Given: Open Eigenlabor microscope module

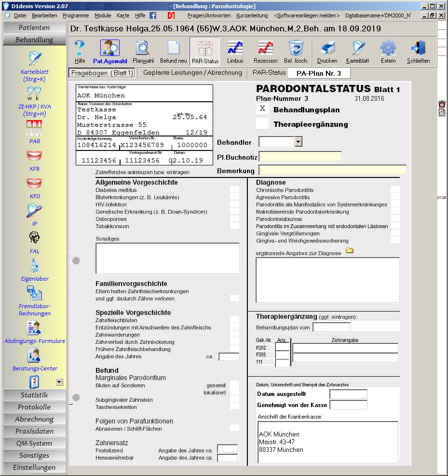Looking at the screenshot, I should [35, 270].
